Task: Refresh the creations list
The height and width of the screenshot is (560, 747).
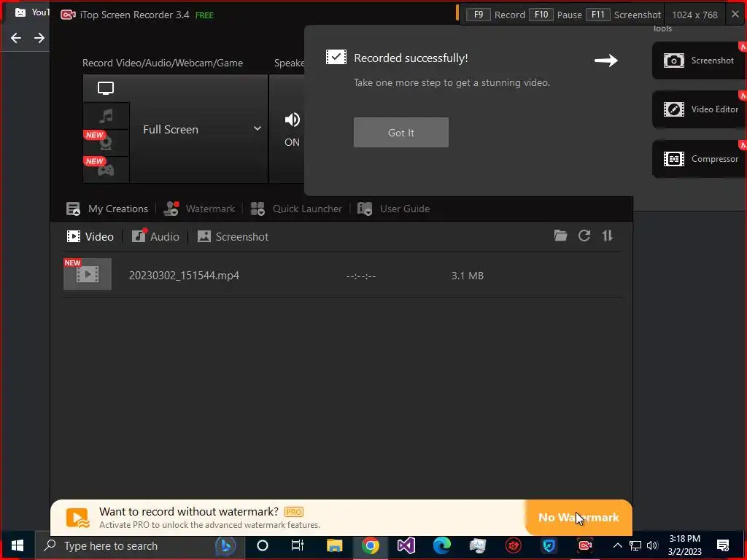Action: (584, 236)
